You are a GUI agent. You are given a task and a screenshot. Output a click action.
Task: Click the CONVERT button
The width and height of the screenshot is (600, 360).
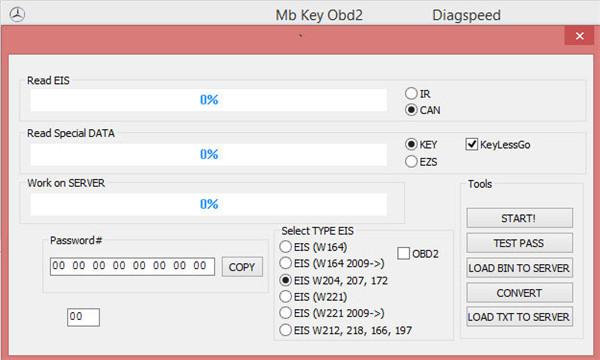click(x=519, y=293)
